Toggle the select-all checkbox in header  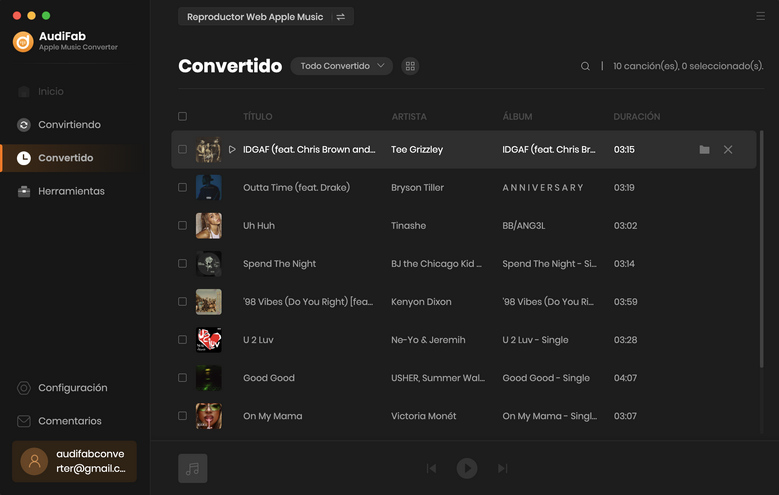(x=182, y=116)
